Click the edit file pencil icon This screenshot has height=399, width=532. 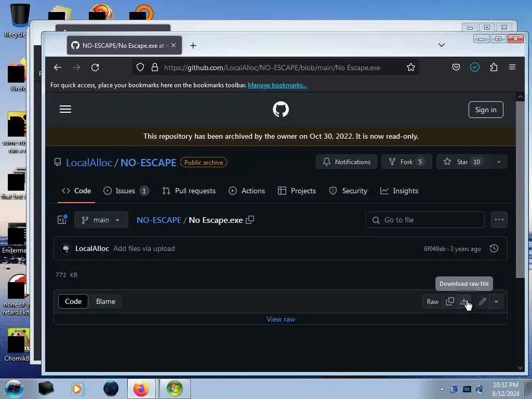pos(483,301)
